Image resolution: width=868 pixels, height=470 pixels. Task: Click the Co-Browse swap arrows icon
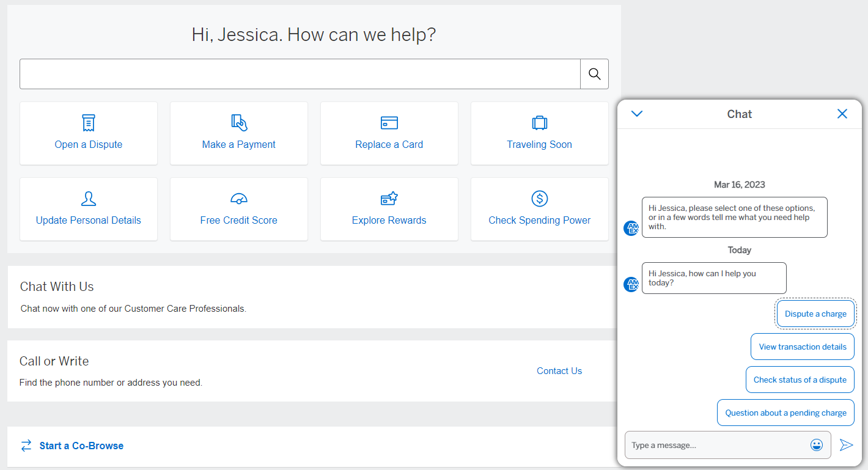[x=26, y=446]
